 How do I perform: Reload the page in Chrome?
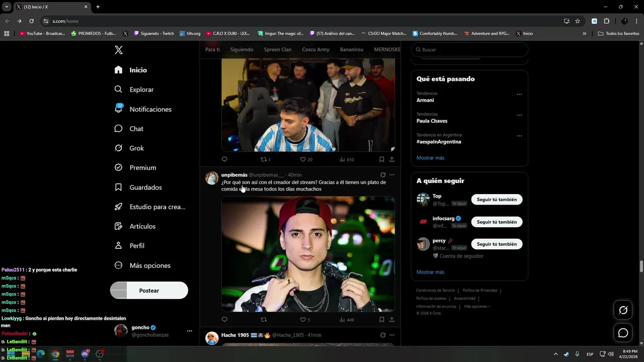click(x=31, y=21)
